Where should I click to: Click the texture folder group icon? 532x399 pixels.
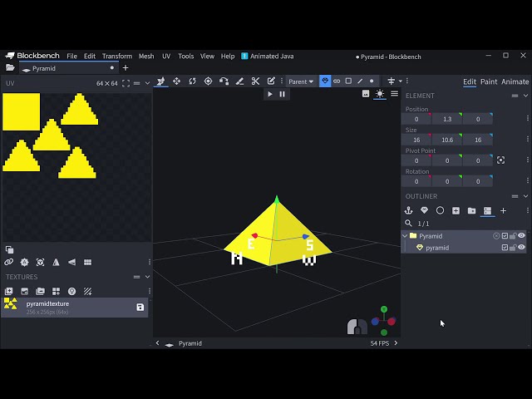pyautogui.click(x=41, y=292)
